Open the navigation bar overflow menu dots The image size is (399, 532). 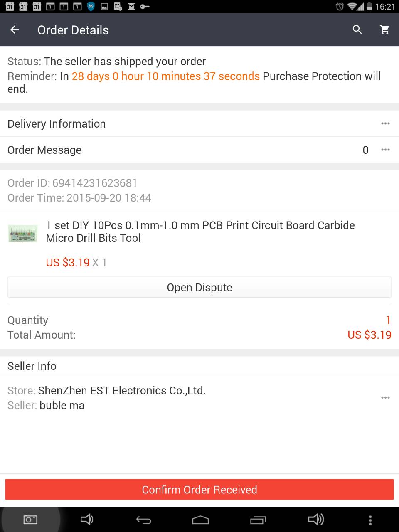click(370, 520)
